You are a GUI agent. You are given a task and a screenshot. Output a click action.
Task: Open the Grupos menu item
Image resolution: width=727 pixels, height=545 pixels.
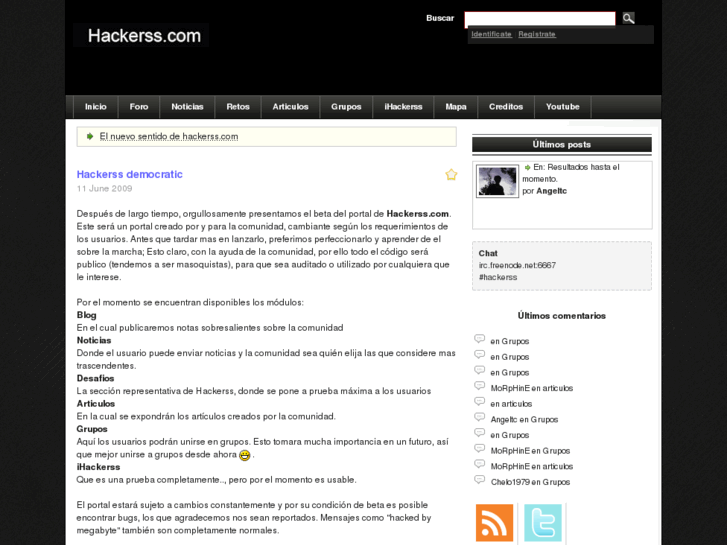click(x=346, y=107)
